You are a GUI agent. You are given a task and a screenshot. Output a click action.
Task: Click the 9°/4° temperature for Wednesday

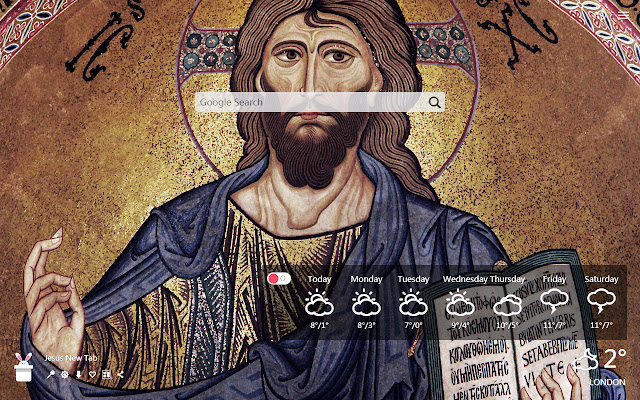click(460, 325)
